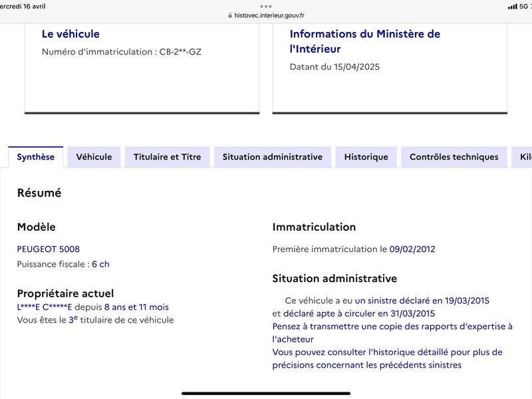Open the Titulaire et Titre tab
This screenshot has height=399, width=532.
tap(168, 157)
